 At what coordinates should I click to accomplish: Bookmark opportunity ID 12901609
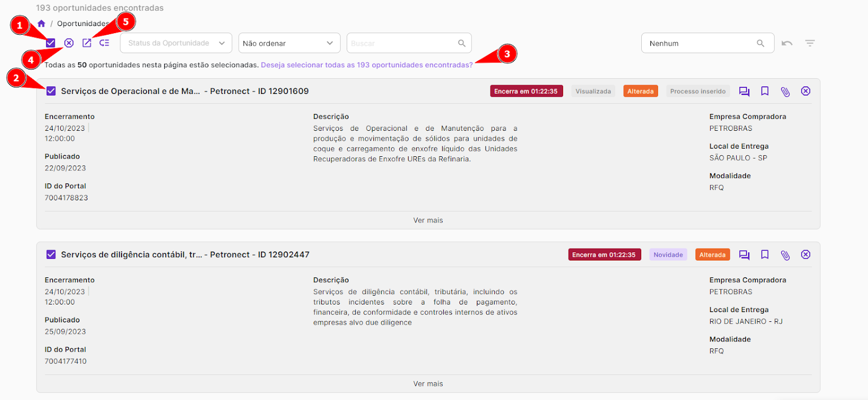(765, 91)
